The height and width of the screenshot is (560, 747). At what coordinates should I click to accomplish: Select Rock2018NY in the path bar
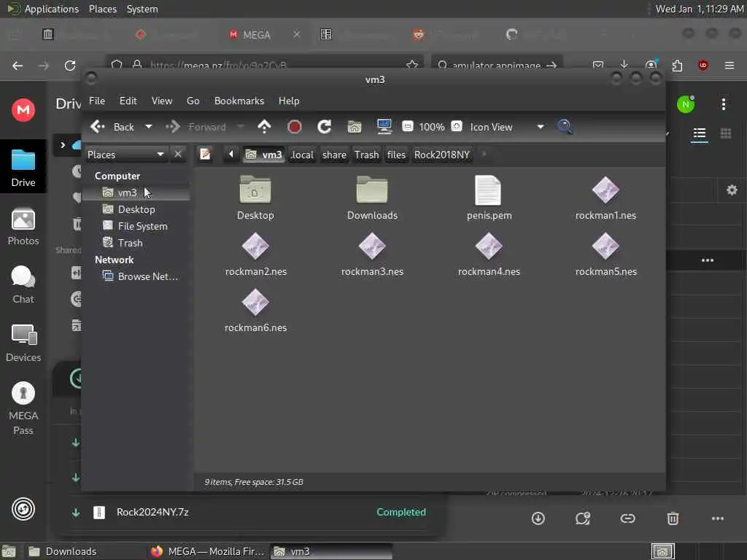[442, 155]
